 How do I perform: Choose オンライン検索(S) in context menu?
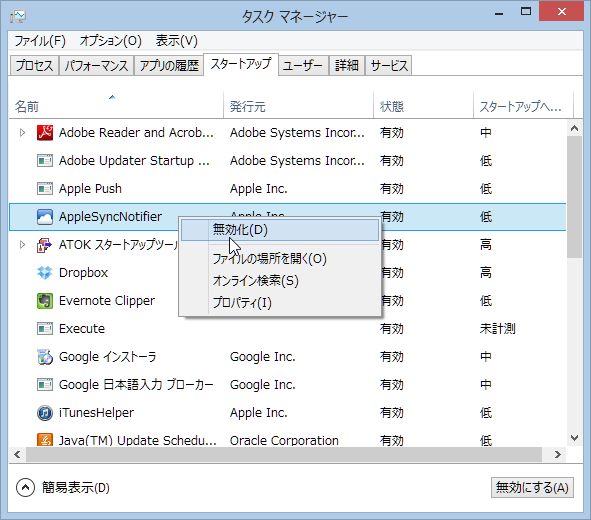point(280,281)
